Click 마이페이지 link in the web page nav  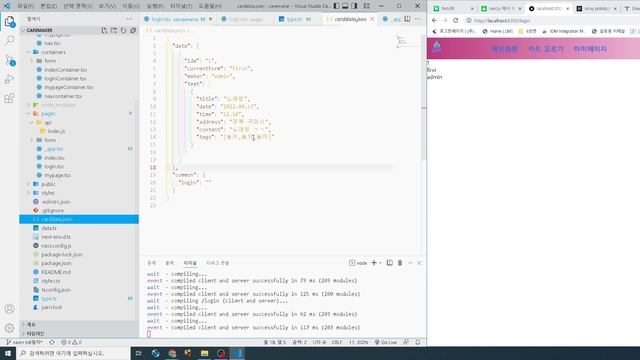point(590,49)
